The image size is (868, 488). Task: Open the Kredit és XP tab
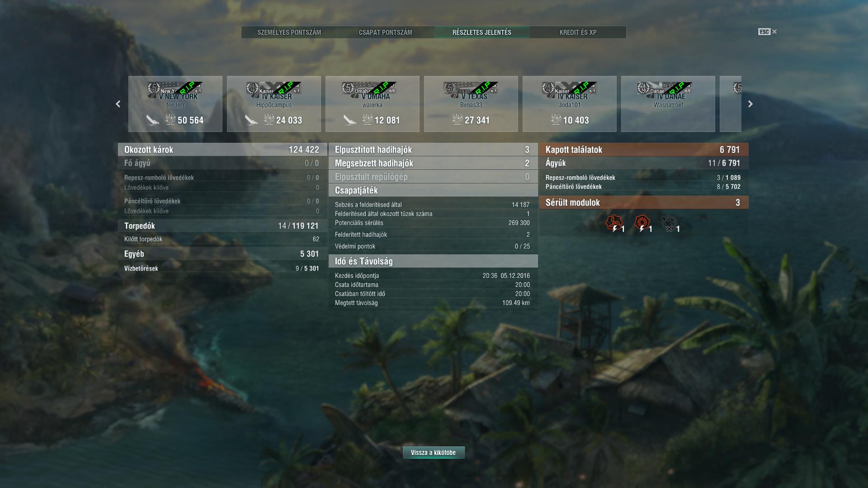coord(578,32)
